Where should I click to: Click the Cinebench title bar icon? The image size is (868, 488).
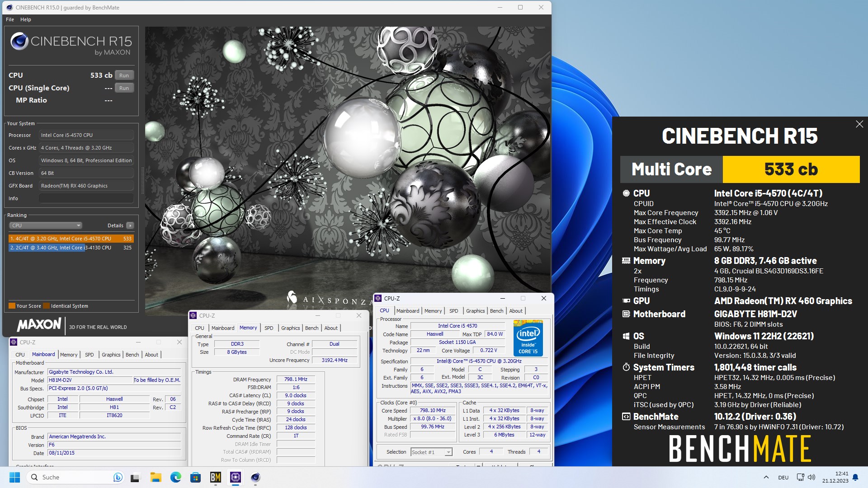coord(9,7)
